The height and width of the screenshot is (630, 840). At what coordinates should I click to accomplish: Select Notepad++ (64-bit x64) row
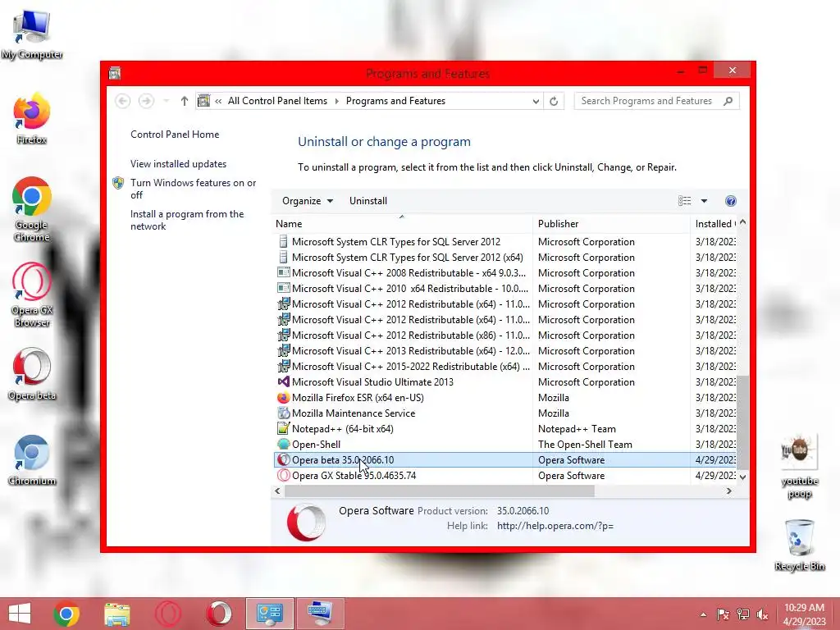[505, 428]
